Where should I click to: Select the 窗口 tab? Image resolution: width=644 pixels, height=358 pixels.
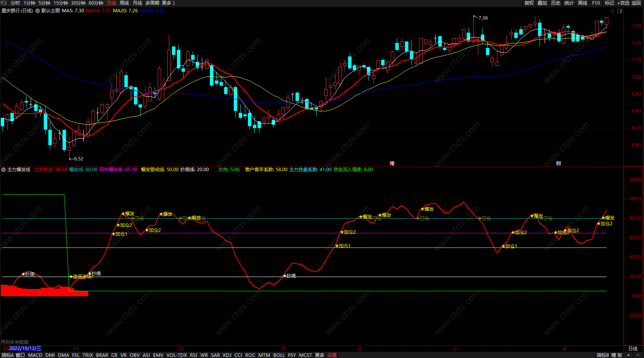point(20,355)
